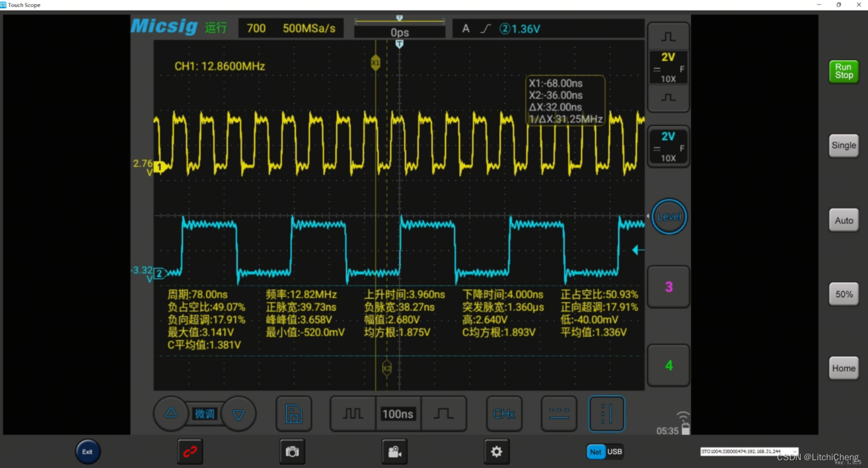Click the red link connection icon
868x468 pixels.
click(190, 452)
